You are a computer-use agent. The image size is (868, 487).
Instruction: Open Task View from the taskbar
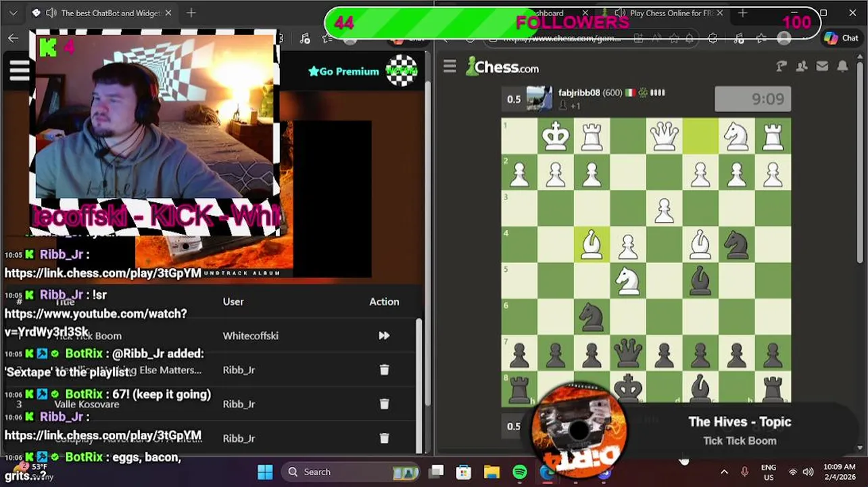(437, 471)
